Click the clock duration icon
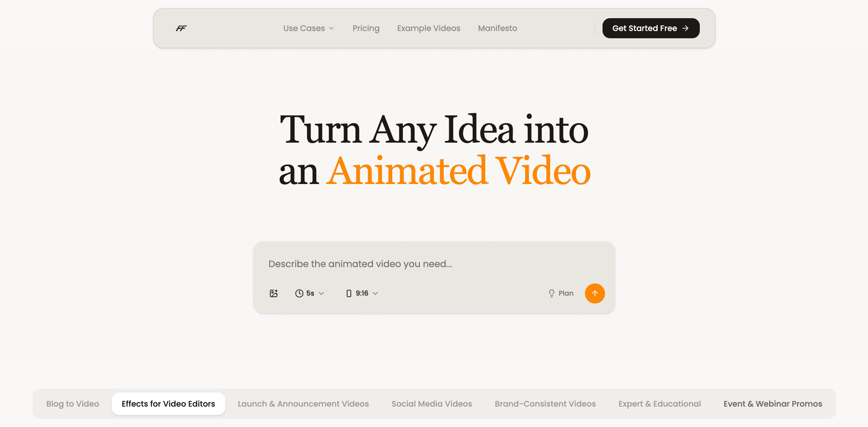The width and height of the screenshot is (868, 427). [299, 293]
